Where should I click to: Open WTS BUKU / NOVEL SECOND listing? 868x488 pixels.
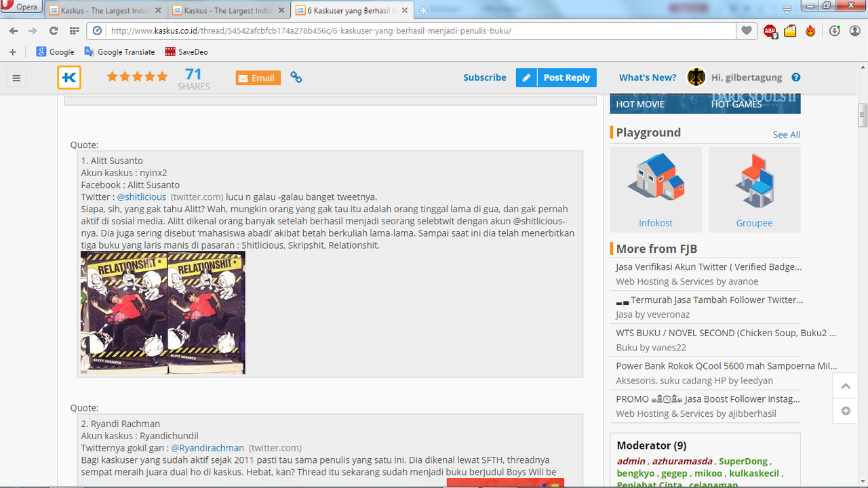[726, 333]
